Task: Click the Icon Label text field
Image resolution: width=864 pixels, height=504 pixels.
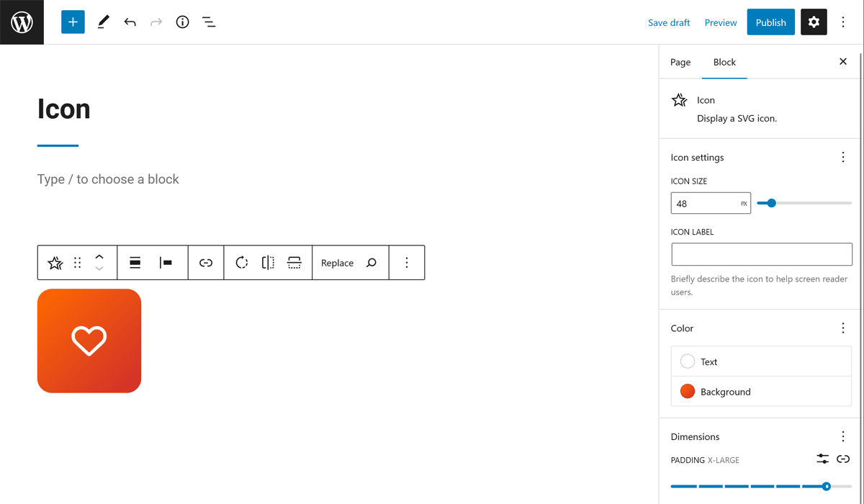Action: (x=762, y=254)
